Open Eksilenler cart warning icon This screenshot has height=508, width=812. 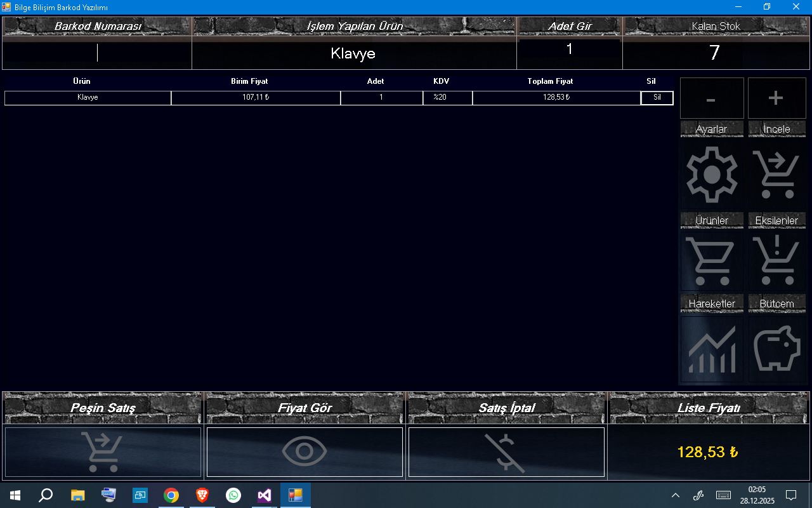(776, 262)
